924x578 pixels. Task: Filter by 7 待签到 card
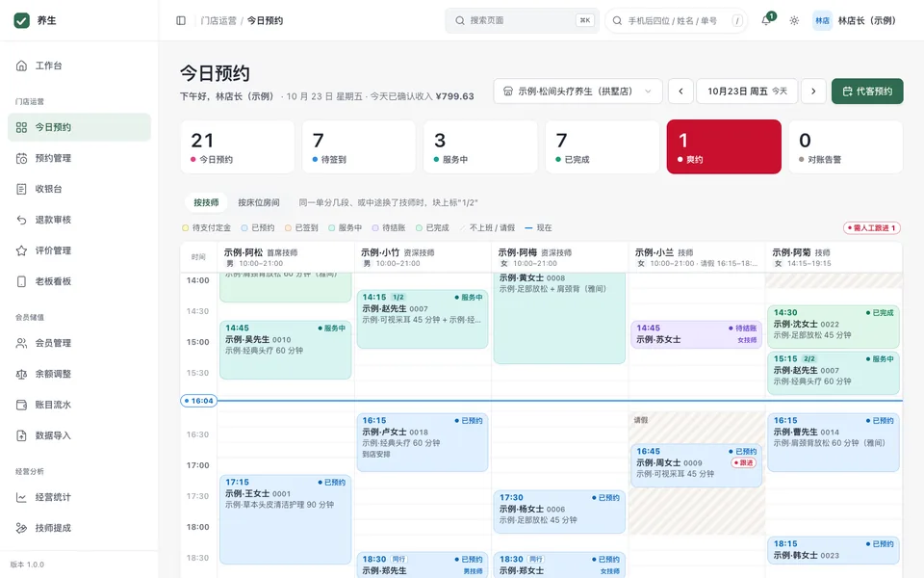(359, 146)
